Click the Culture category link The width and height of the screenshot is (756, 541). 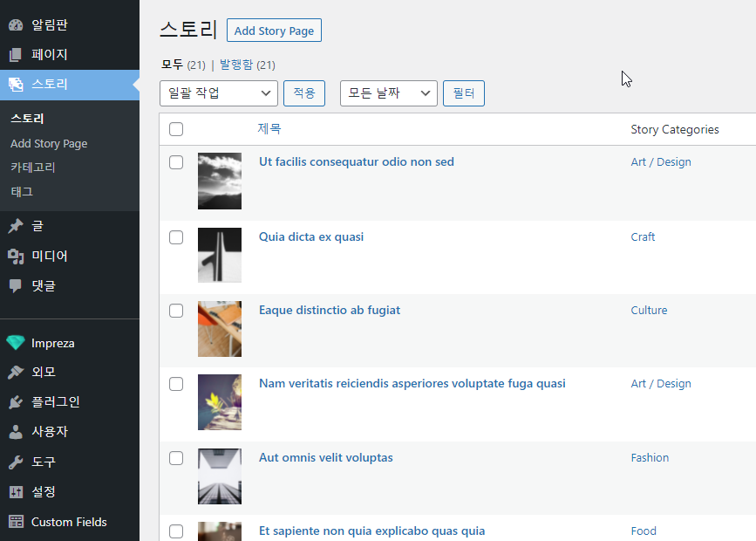point(649,311)
